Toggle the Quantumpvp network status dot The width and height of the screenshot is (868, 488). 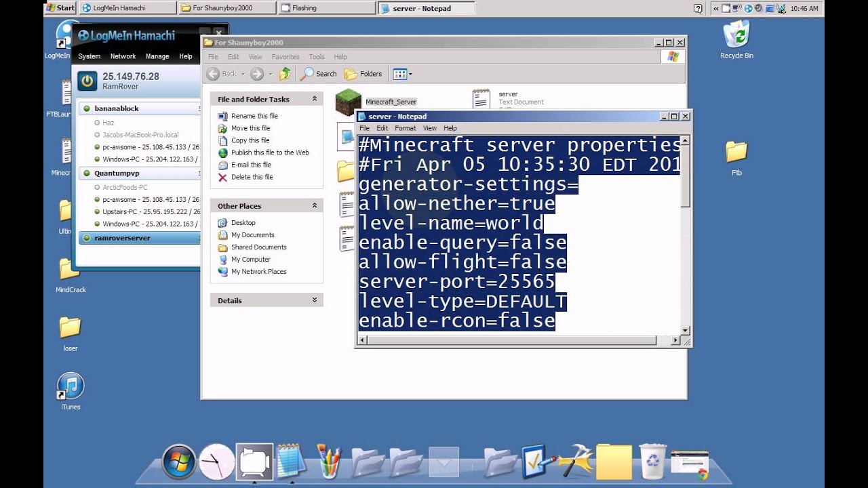[86, 174]
